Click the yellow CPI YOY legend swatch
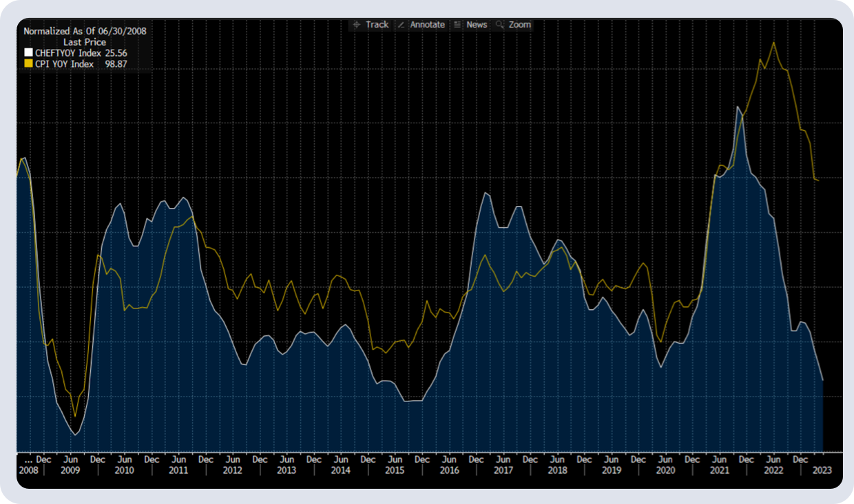This screenshot has height=504, width=854. click(28, 64)
